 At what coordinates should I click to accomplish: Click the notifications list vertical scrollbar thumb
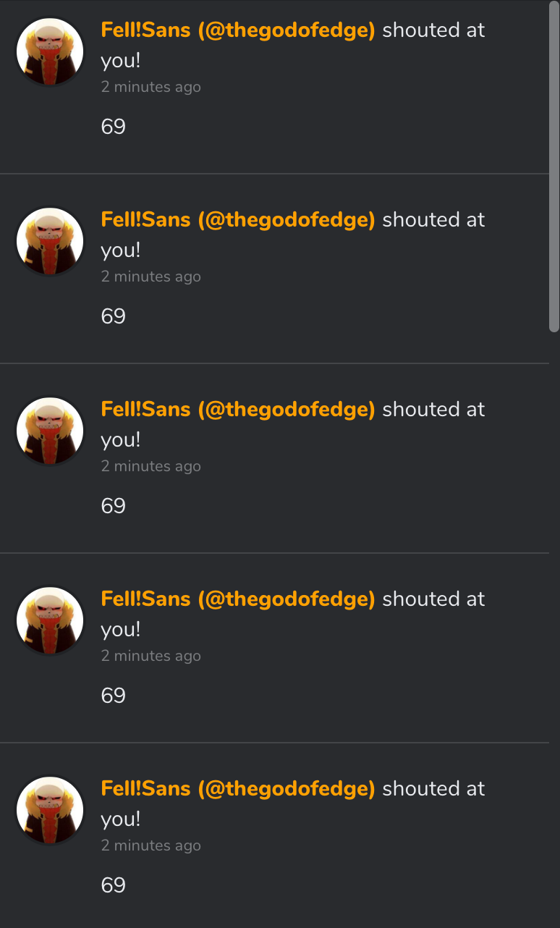(554, 166)
